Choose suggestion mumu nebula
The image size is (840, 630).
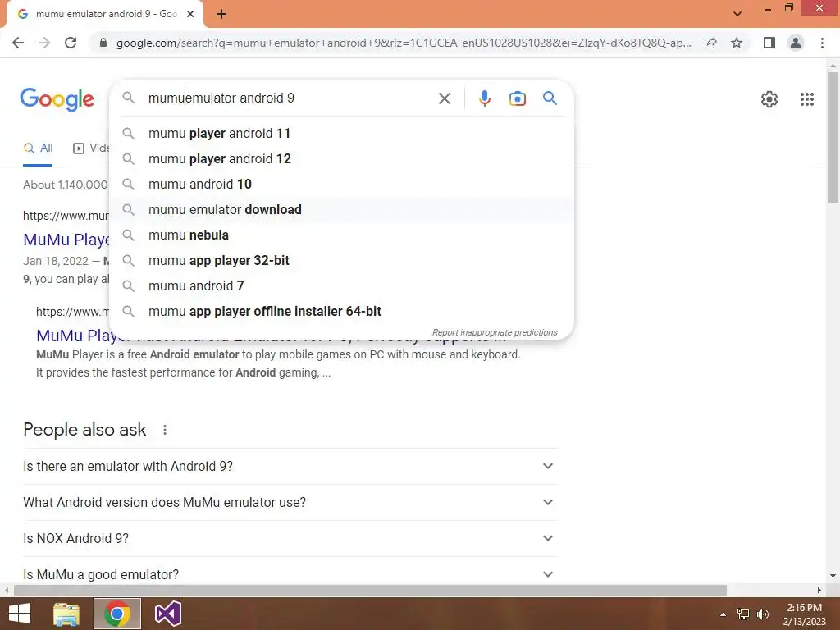coord(341,235)
